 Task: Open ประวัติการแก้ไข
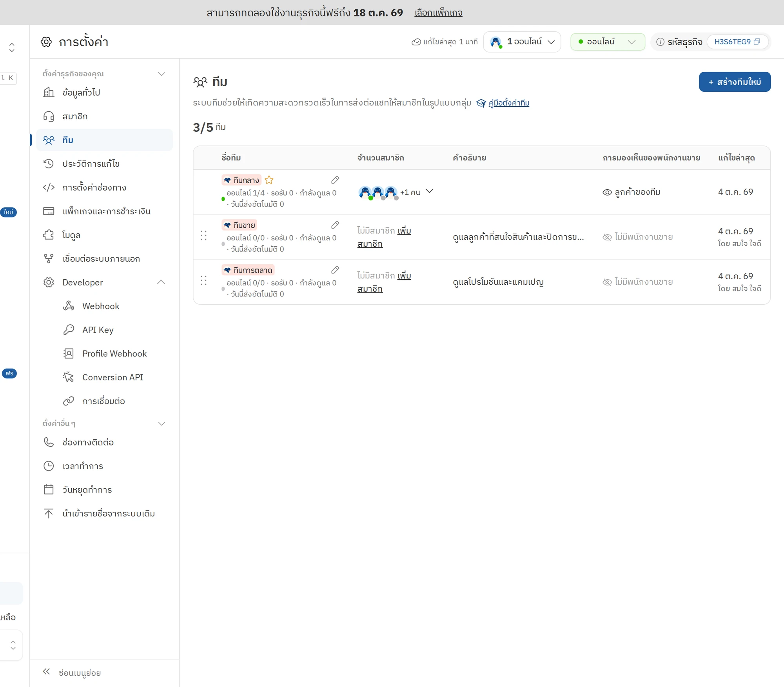pyautogui.click(x=104, y=164)
